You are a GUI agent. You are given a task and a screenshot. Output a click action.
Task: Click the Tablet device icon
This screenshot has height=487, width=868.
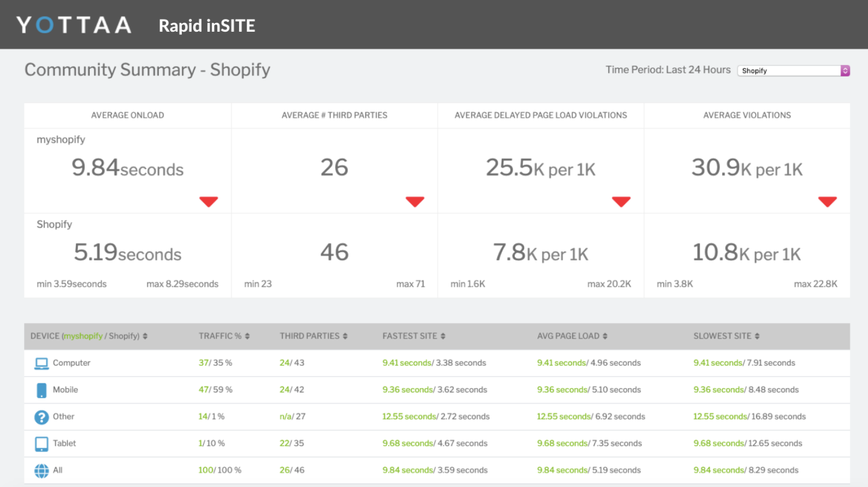pos(42,444)
